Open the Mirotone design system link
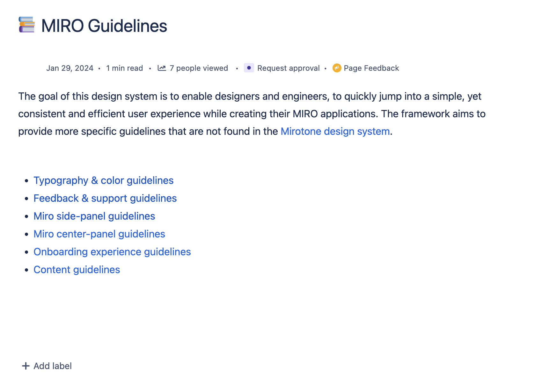This screenshot has width=556, height=392. click(x=335, y=131)
